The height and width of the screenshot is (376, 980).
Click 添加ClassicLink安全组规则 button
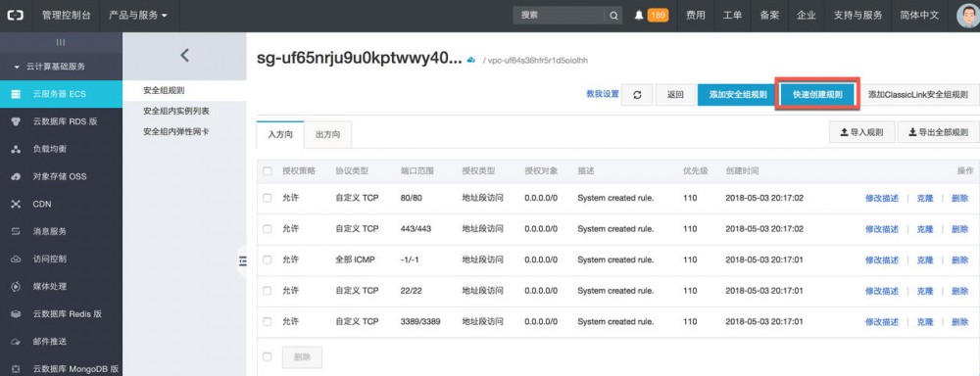918,95
